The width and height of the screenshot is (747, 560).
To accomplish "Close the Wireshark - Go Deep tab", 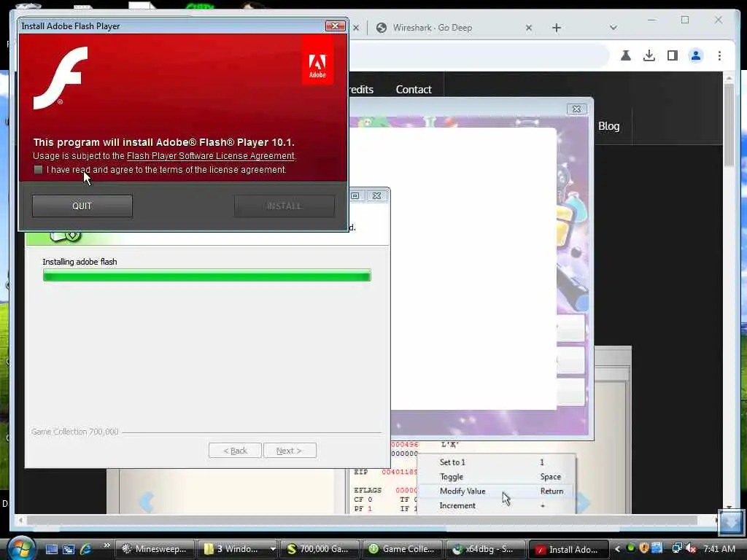I will click(x=529, y=28).
